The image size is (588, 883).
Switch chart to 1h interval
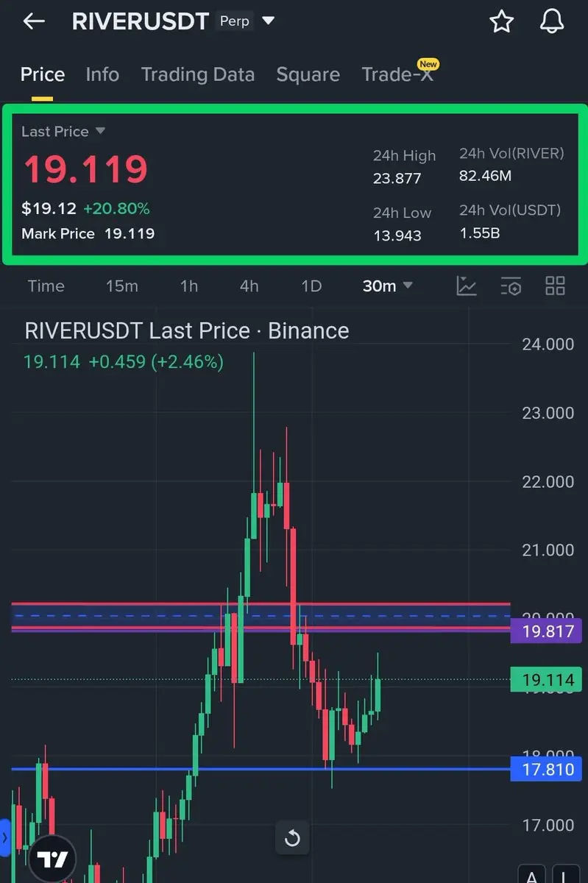(189, 286)
